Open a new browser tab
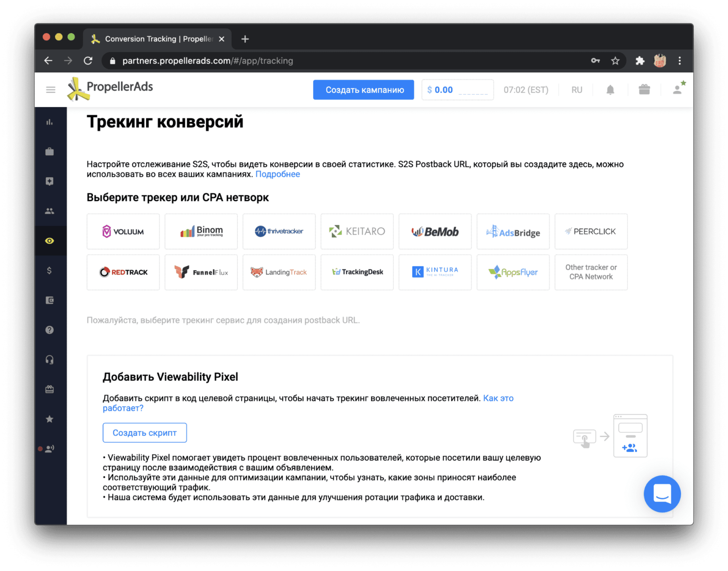Image resolution: width=728 pixels, height=571 pixels. [x=245, y=39]
